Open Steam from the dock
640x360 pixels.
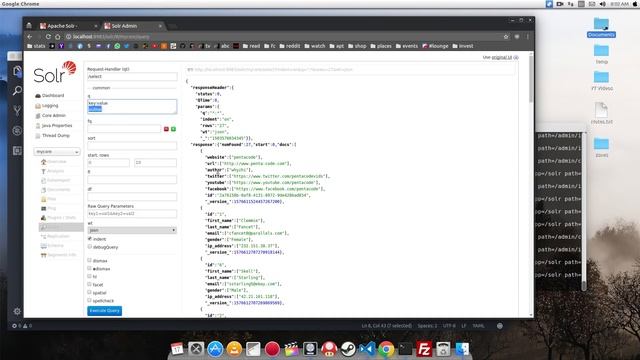(348, 349)
